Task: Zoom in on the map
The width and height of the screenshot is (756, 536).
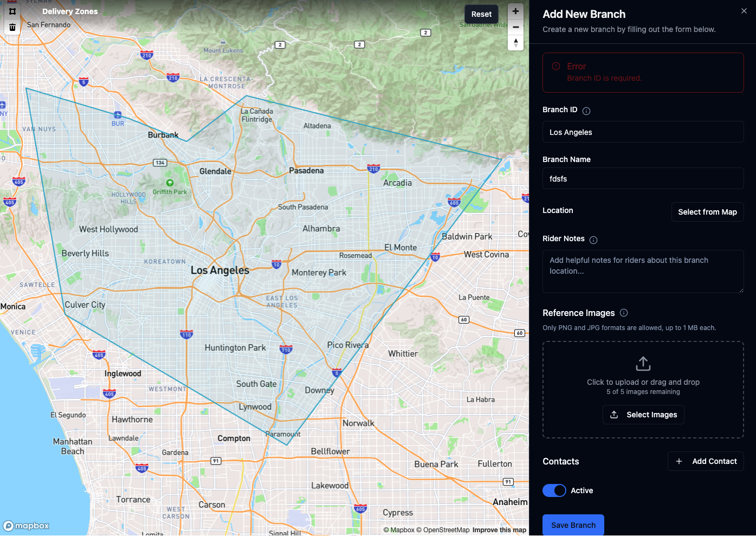Action: coord(515,11)
